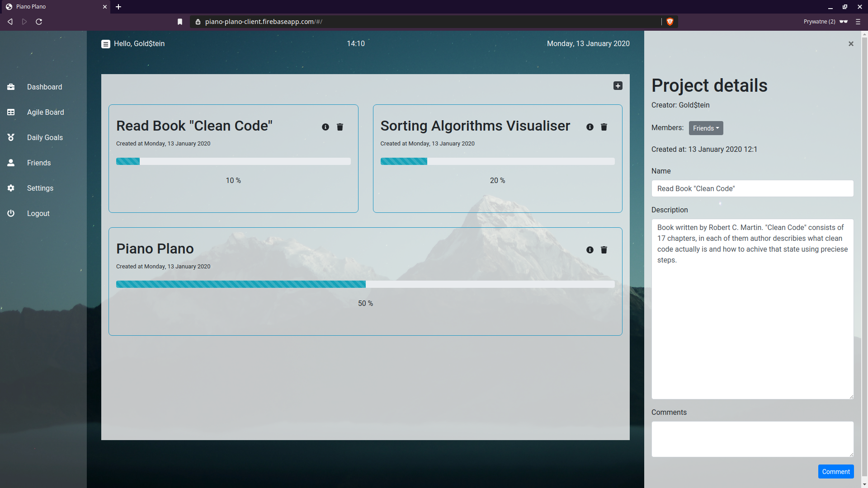Close the Project details panel
Image resolution: width=868 pixels, height=488 pixels.
coord(851,44)
